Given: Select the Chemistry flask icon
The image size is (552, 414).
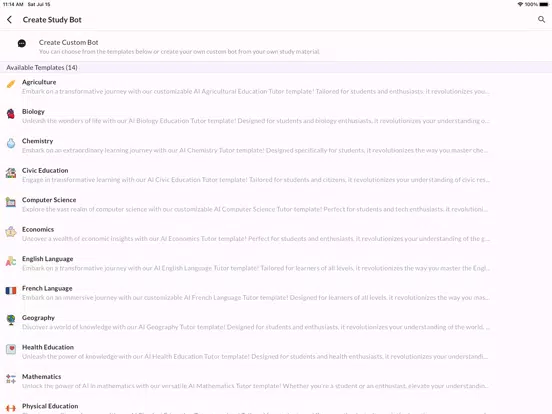Looking at the screenshot, I should 11,143.
